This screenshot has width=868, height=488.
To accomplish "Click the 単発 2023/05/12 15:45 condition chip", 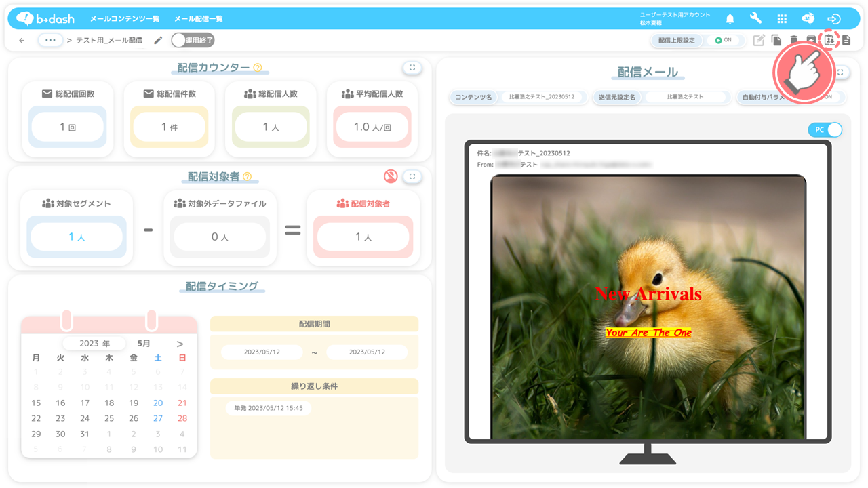I will click(269, 408).
